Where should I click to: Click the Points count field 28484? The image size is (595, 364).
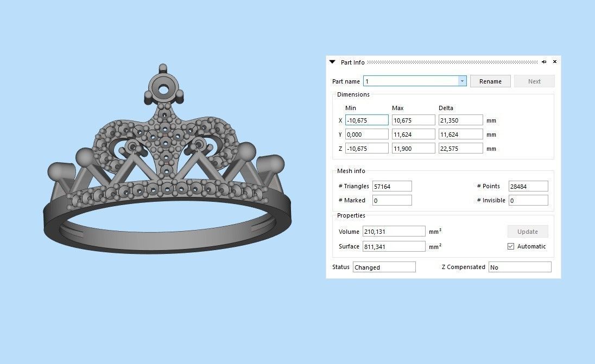pyautogui.click(x=528, y=186)
